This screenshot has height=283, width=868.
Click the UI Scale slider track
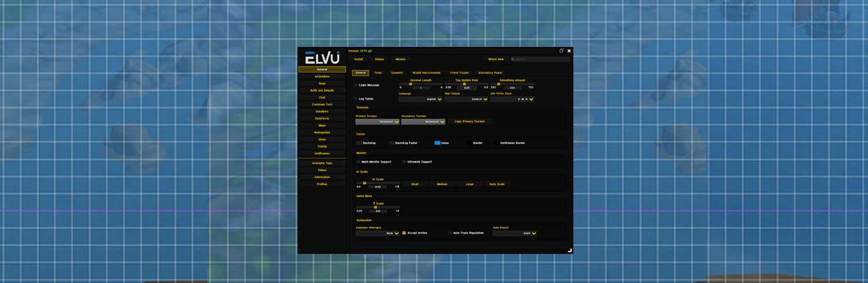point(377,183)
